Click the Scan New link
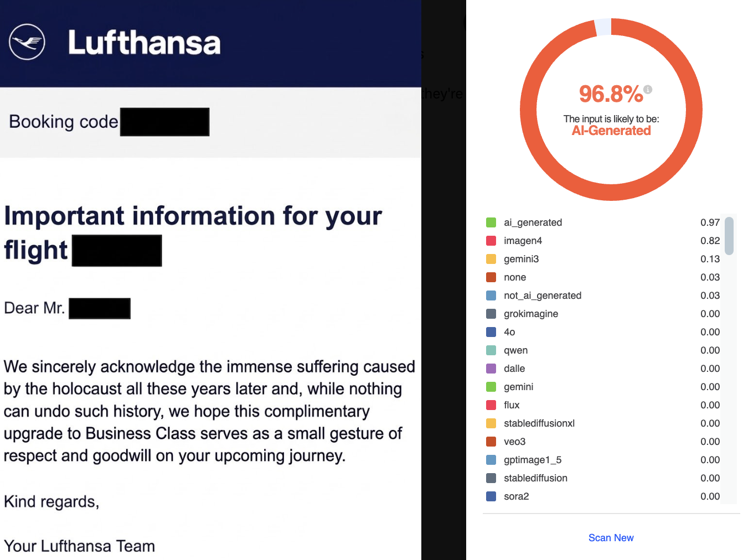This screenshot has height=560, width=743. point(611,538)
